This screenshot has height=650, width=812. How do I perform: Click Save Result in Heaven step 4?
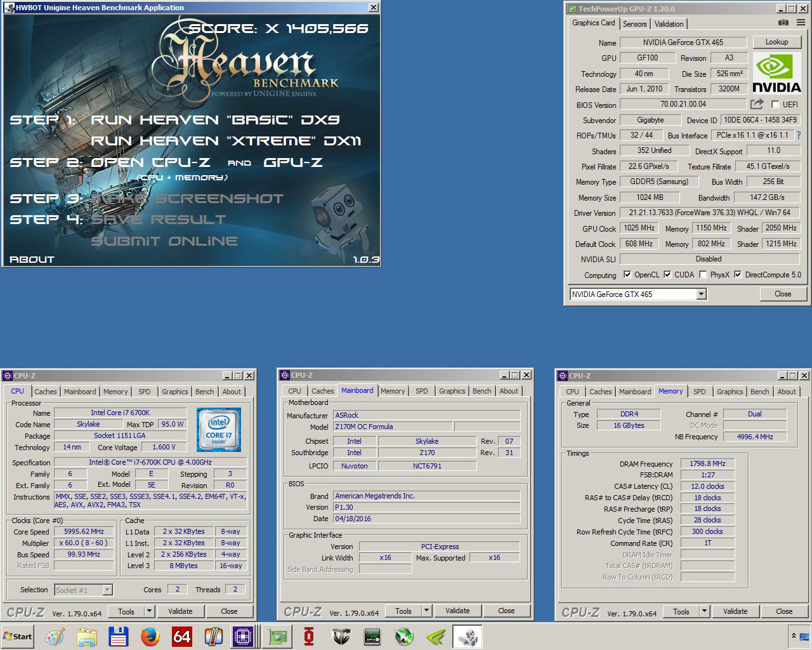point(158,219)
